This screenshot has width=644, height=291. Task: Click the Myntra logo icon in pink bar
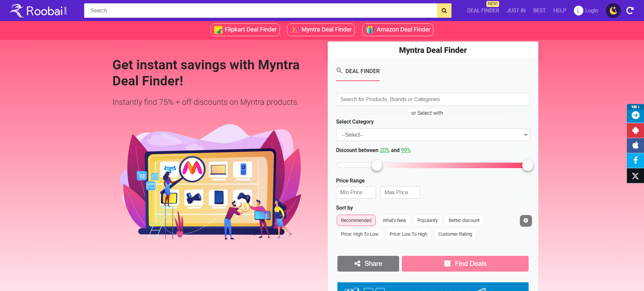tap(295, 30)
